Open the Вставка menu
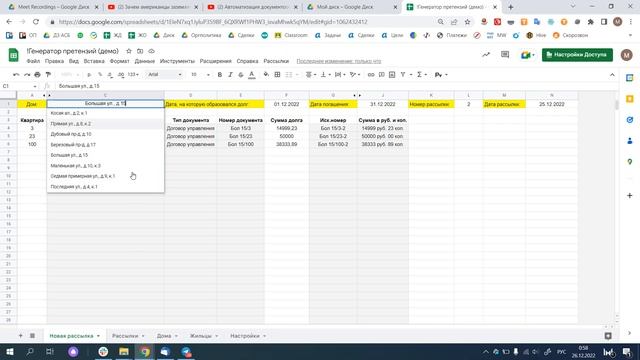This screenshot has width=640, height=360. (x=94, y=61)
